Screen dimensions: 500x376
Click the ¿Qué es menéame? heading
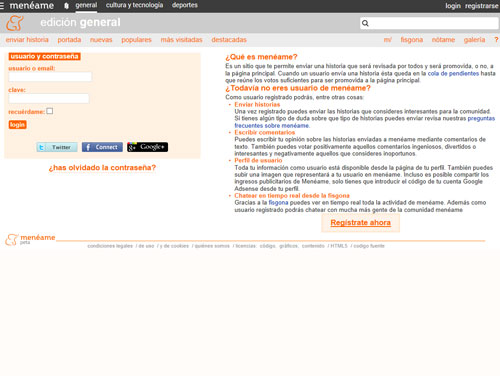pyautogui.click(x=261, y=57)
